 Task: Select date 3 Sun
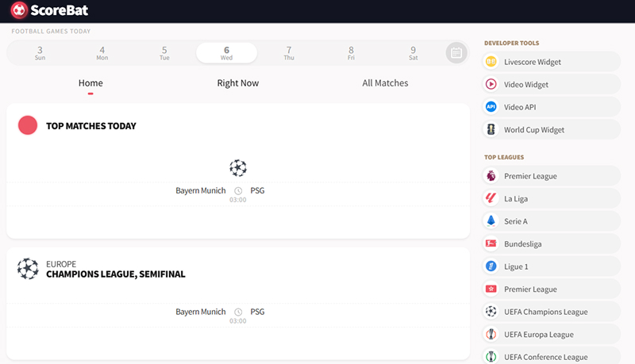(x=40, y=53)
